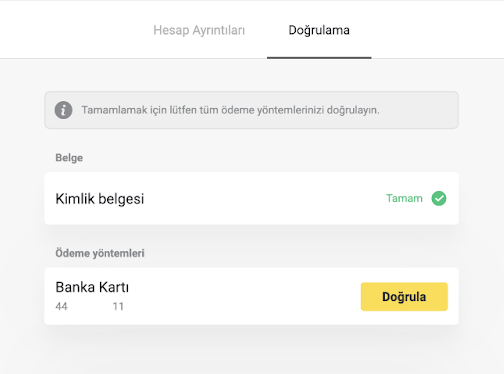
Task: Click the payment methods verification notice text
Action: pos(231,110)
